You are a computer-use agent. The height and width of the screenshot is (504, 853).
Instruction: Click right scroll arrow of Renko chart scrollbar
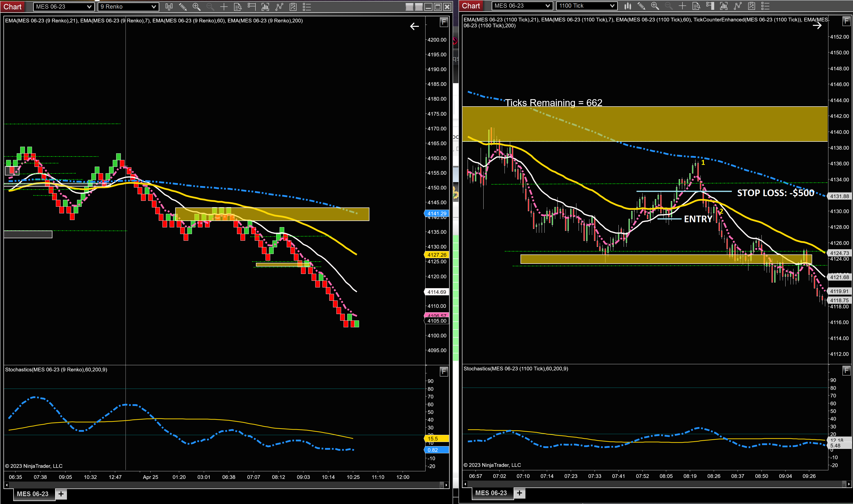point(446,485)
